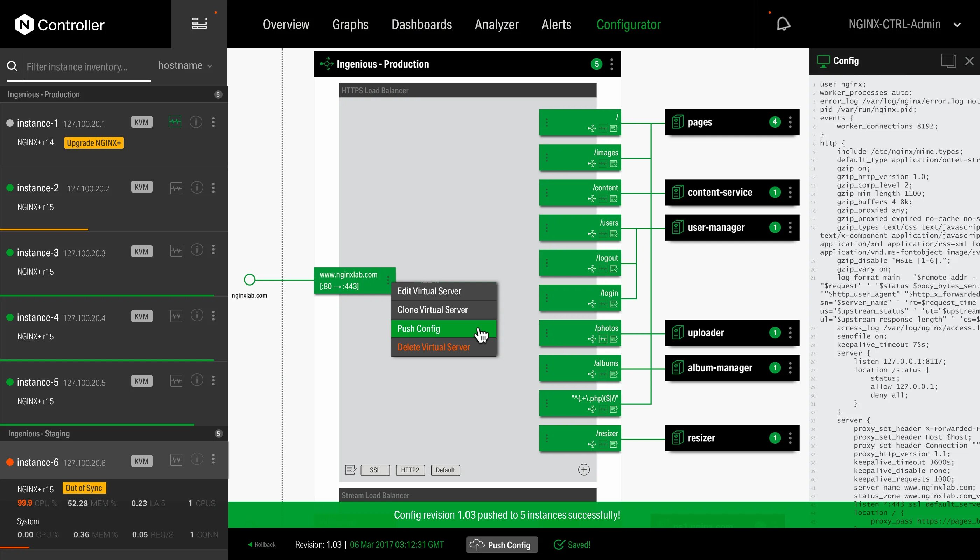This screenshot has width=980, height=560.
Task: Select Clone Virtual Server from context menu
Action: click(x=432, y=310)
